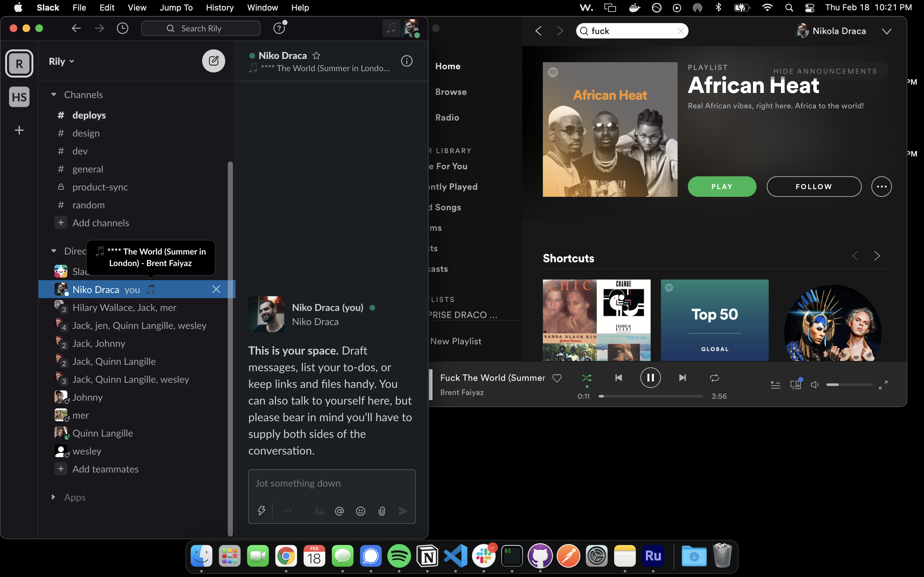924x577 pixels.
Task: Collapse the Channels section
Action: 54,95
